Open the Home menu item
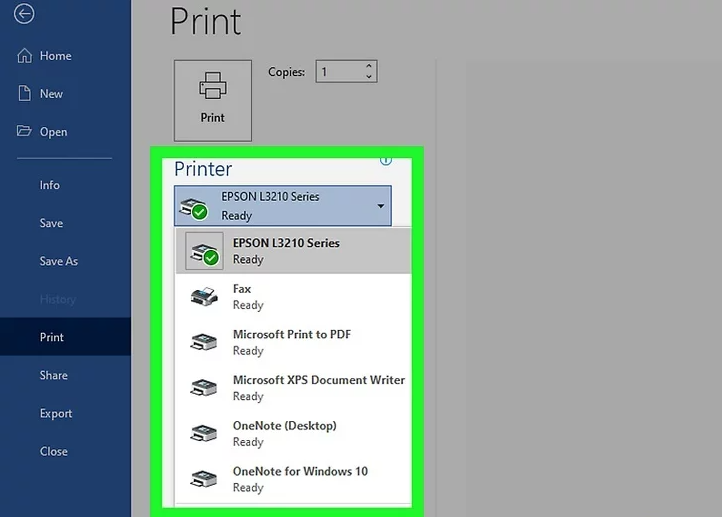The height and width of the screenshot is (517, 722). pyautogui.click(x=65, y=56)
